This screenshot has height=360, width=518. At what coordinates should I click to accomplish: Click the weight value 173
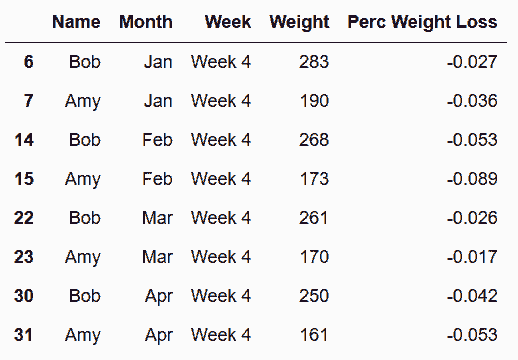tap(315, 179)
